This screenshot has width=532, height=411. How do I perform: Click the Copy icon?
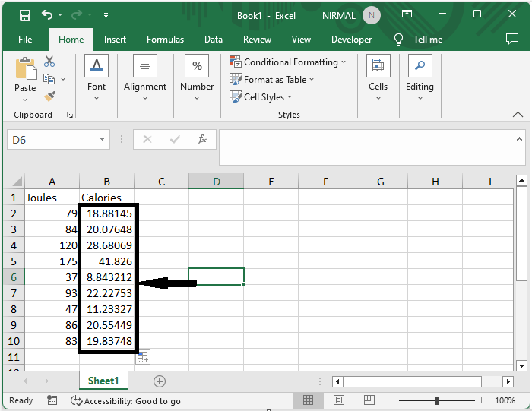(x=49, y=79)
